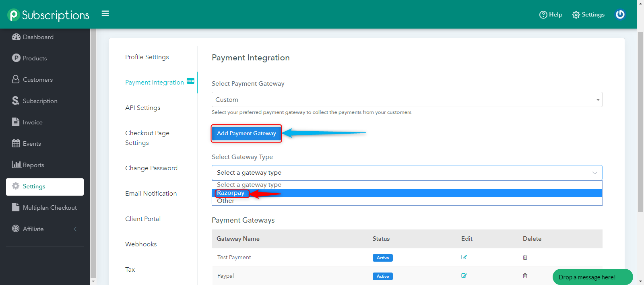The width and height of the screenshot is (644, 285).
Task: Select Settings in left sidebar
Action: click(x=45, y=187)
